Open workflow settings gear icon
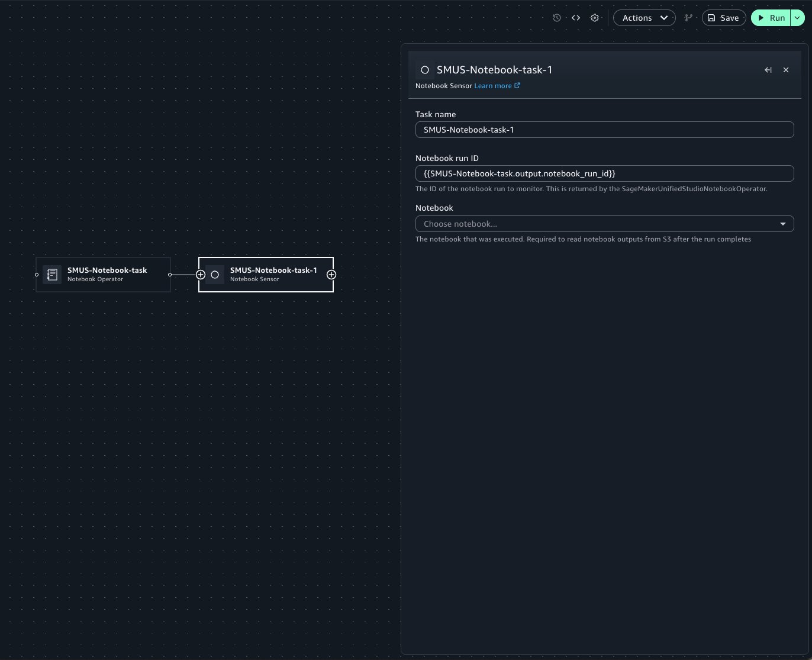This screenshot has height=660, width=812. coord(595,18)
